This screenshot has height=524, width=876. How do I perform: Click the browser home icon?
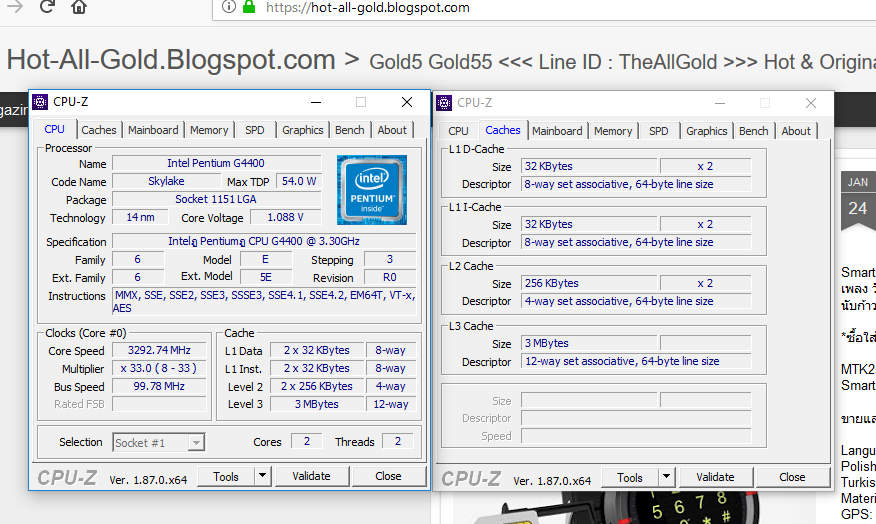point(79,7)
